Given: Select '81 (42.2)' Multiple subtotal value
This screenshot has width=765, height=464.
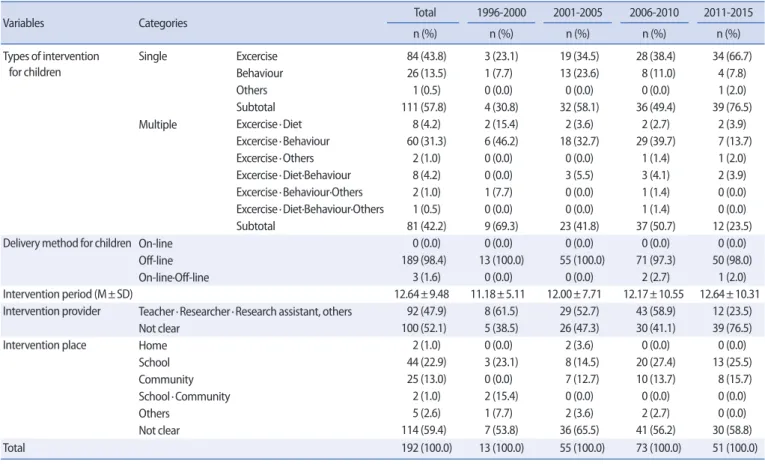Looking at the screenshot, I should 426,226.
